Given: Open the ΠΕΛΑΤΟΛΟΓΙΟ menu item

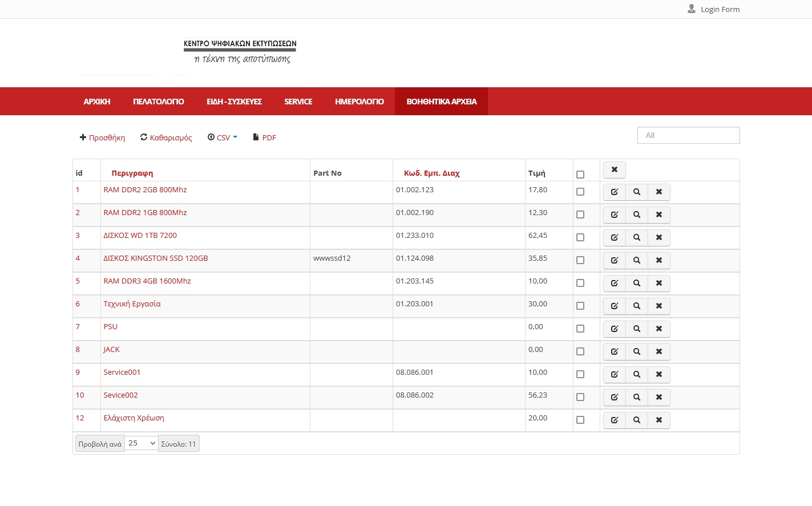Looking at the screenshot, I should click(x=158, y=102).
